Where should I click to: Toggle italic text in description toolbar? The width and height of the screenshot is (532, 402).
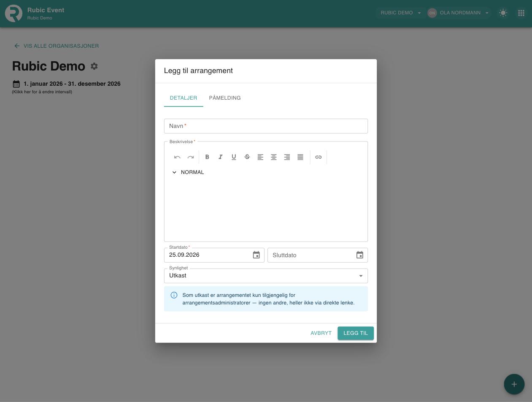click(x=221, y=157)
